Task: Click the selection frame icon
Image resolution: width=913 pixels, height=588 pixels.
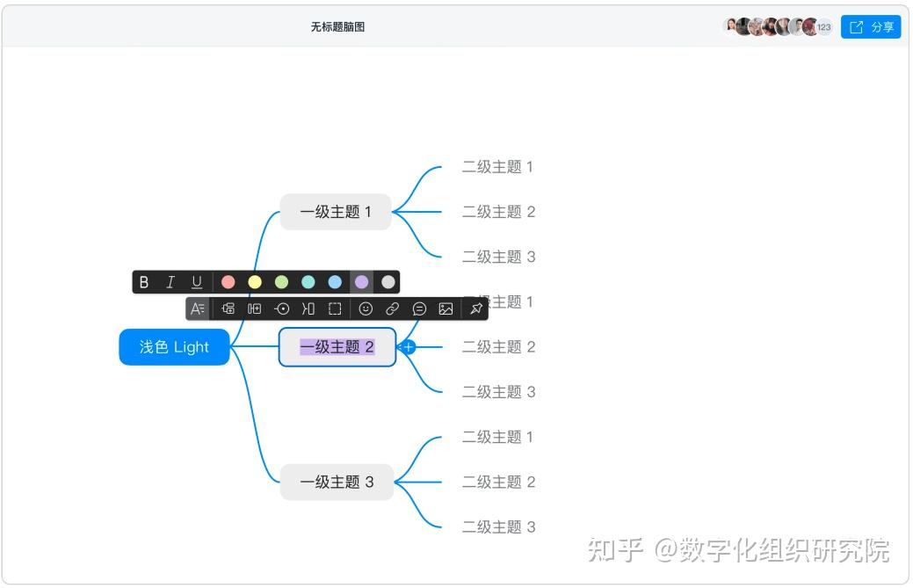Action: [x=337, y=309]
